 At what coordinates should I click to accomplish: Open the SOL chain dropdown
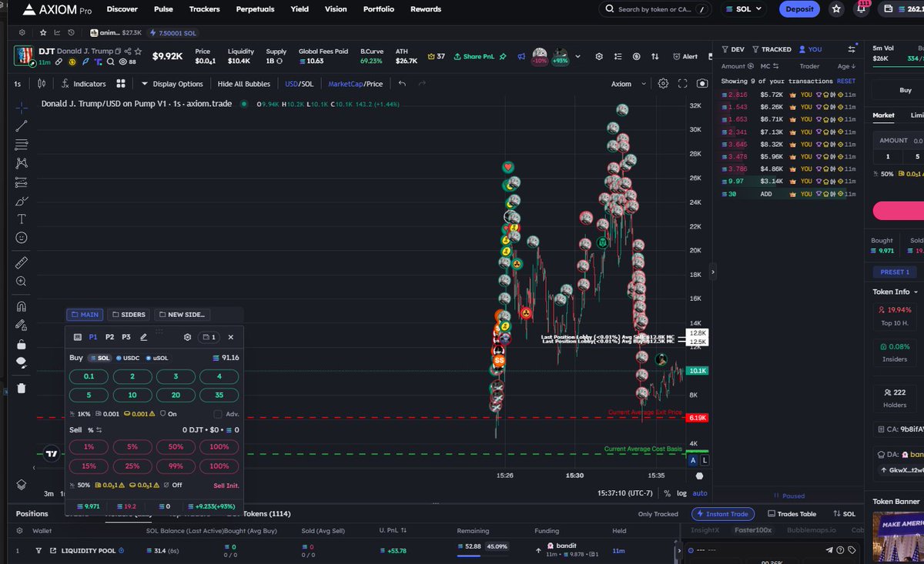click(745, 9)
